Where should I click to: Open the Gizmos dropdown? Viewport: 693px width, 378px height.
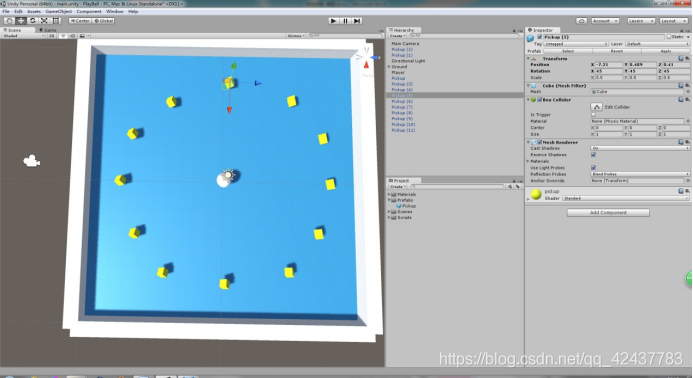(296, 36)
